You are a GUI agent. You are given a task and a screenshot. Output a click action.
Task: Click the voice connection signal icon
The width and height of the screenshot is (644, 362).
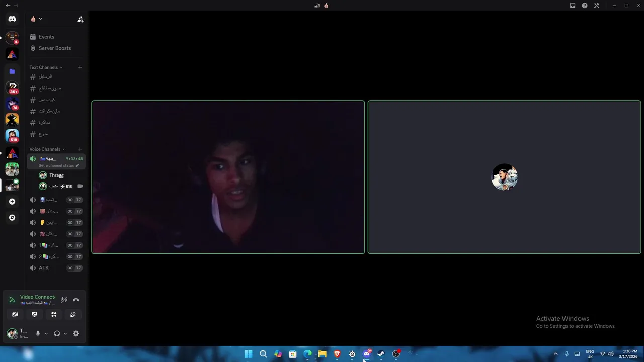click(x=12, y=300)
